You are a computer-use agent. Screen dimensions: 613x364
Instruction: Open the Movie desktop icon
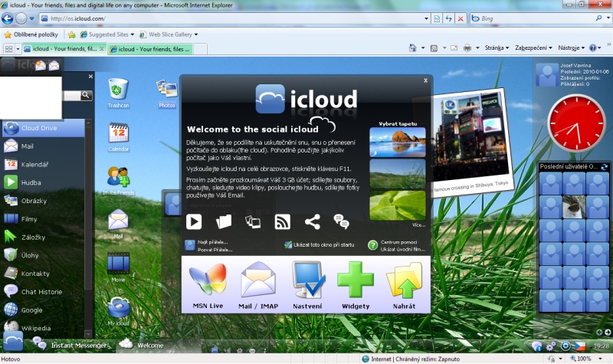click(x=118, y=267)
